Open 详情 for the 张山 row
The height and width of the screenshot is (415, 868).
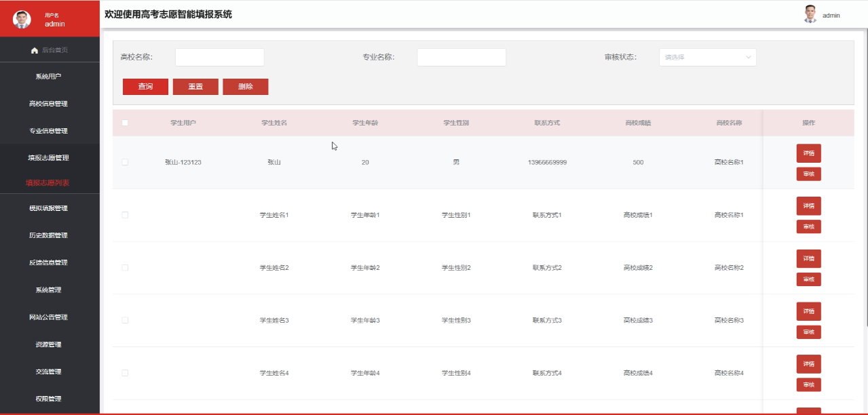pos(809,153)
